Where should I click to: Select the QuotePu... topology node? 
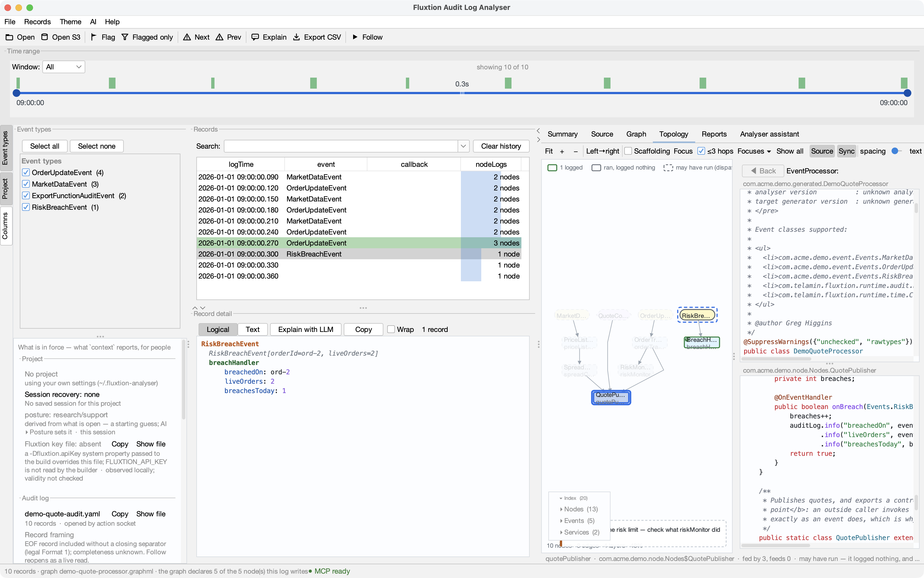click(x=611, y=397)
